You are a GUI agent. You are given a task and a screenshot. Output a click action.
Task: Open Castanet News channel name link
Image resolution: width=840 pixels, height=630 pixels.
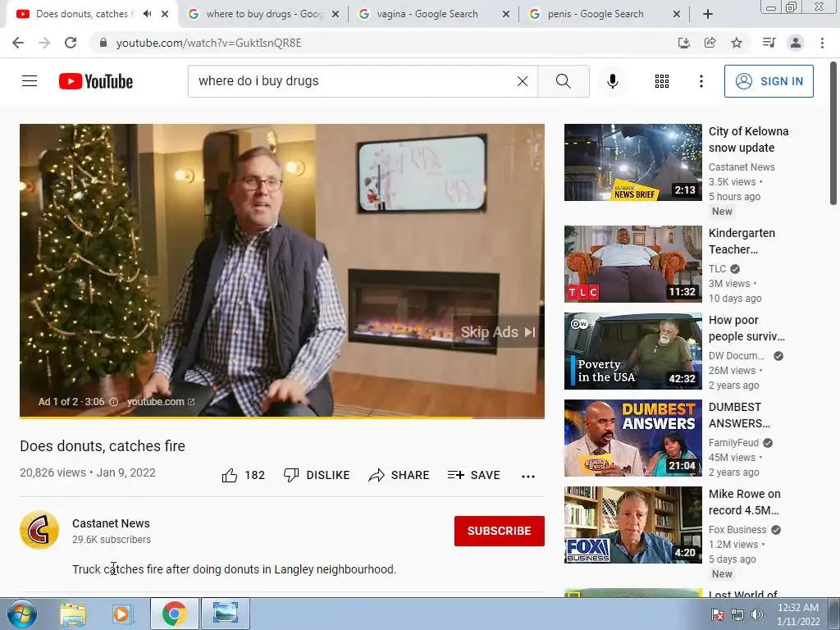tap(111, 523)
